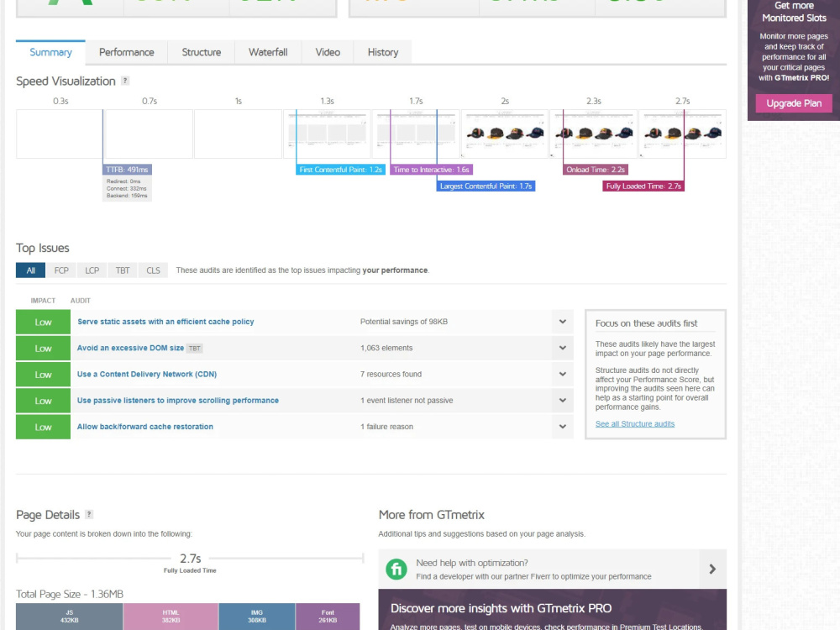840x630 pixels.
Task: Click the Onload Time 2.2s marker
Action: point(596,170)
